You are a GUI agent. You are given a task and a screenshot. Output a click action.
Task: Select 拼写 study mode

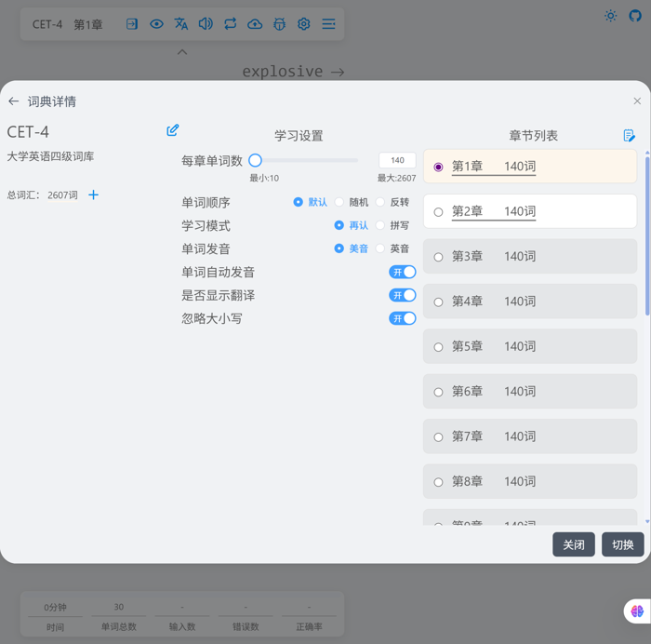pos(392,225)
